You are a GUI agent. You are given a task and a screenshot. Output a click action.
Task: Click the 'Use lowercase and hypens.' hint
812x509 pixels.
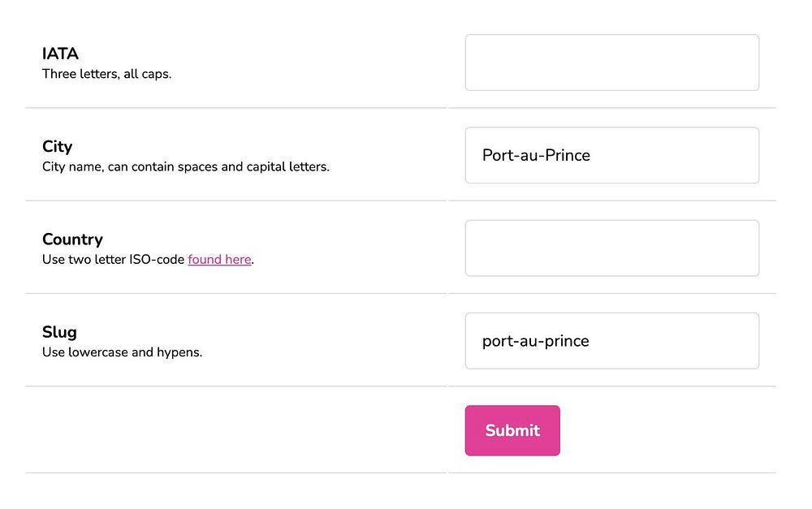coord(122,352)
